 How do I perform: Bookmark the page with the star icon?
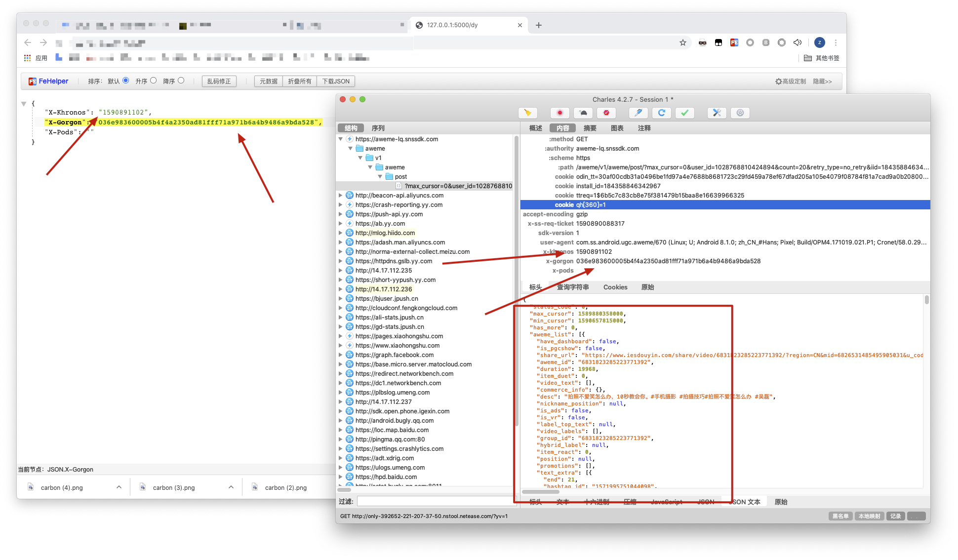tap(683, 42)
